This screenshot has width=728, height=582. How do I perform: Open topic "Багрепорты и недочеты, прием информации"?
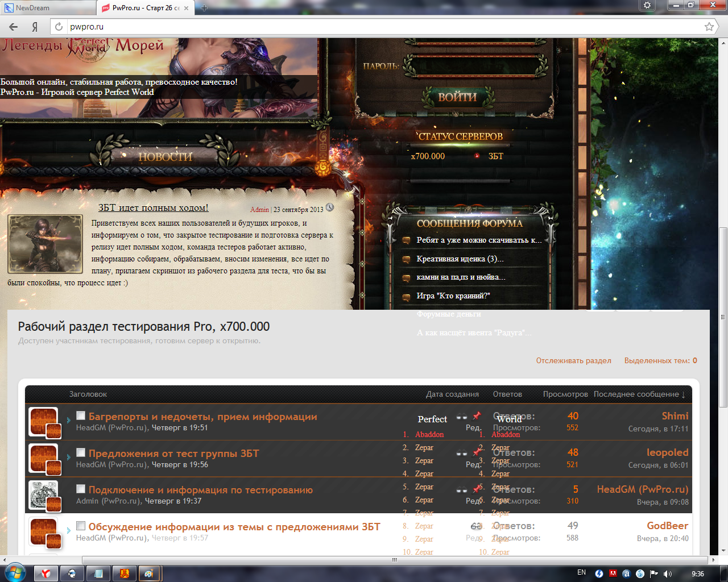tap(203, 417)
